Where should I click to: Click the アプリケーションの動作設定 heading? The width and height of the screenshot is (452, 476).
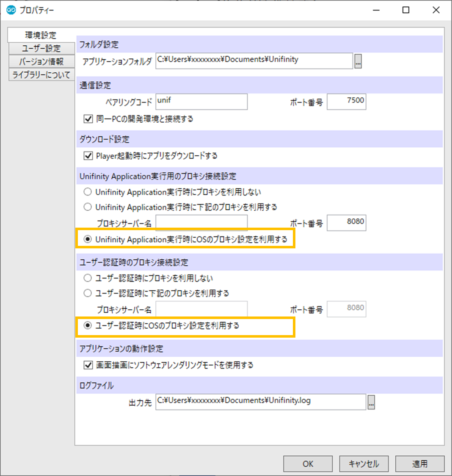(x=121, y=349)
